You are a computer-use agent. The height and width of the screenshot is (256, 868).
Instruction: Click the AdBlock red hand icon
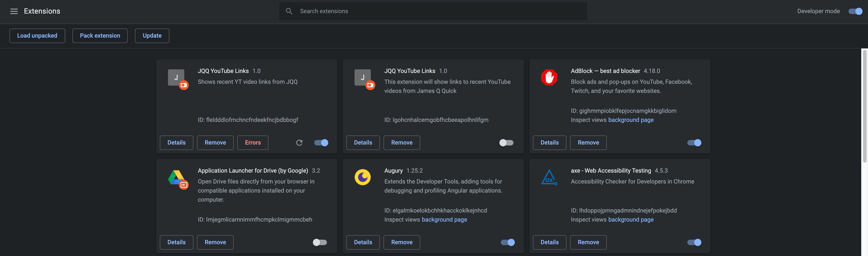click(x=549, y=77)
